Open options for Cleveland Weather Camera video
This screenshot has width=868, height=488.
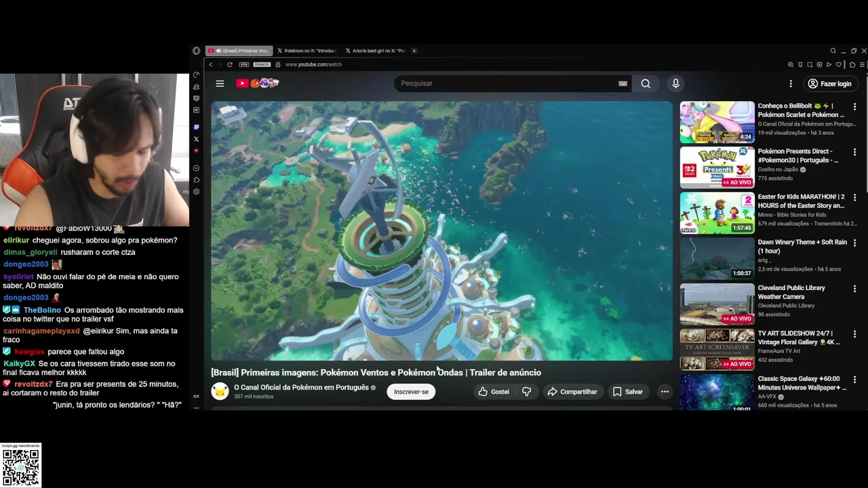pos(854,289)
